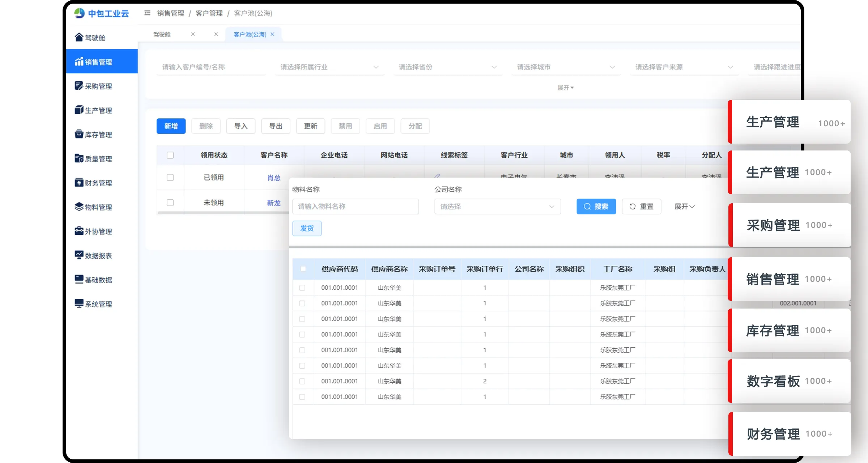Click the 财务管理 sidebar icon
Image resolution: width=868 pixels, height=463 pixels.
pyautogui.click(x=79, y=183)
